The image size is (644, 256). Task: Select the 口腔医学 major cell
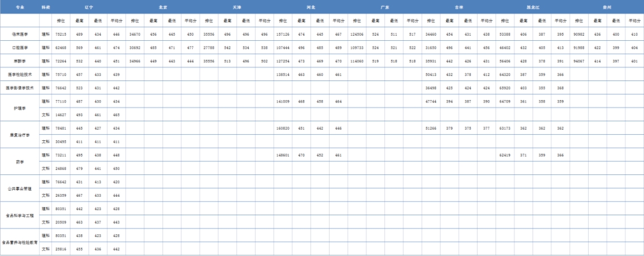pyautogui.click(x=20, y=48)
